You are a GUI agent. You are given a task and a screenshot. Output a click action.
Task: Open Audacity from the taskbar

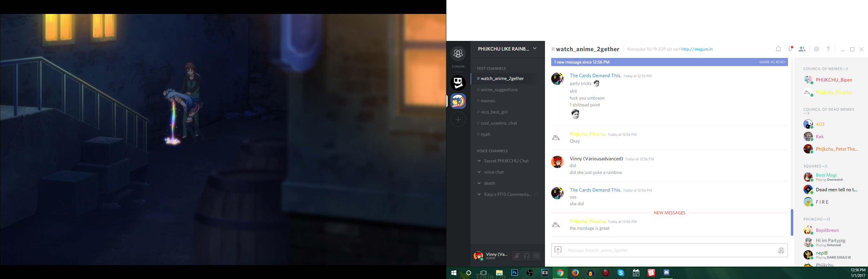click(x=590, y=273)
